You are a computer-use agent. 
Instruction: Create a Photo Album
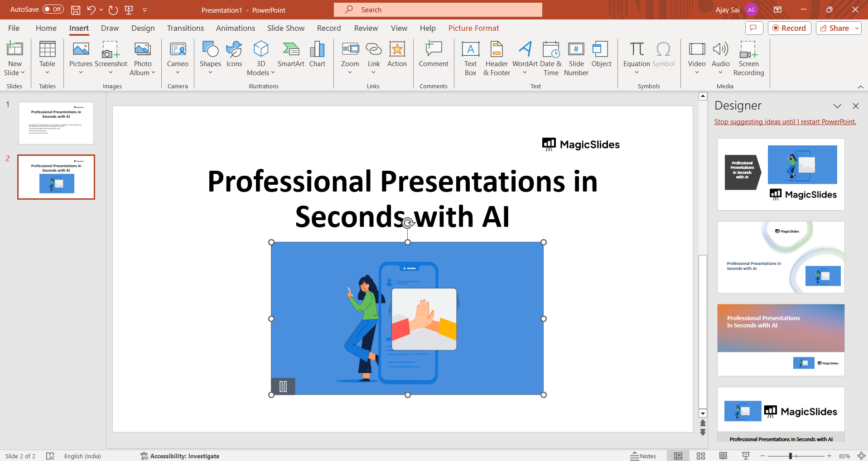click(x=142, y=58)
